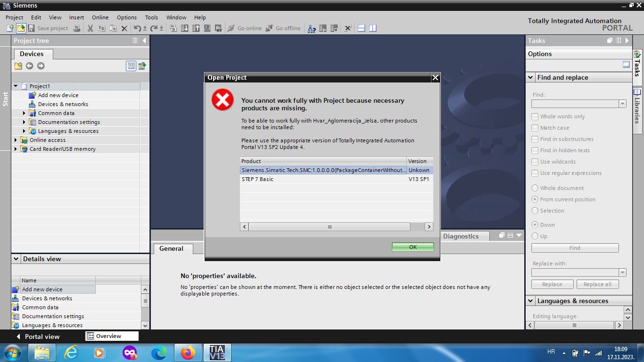Click the Upload from device icon
Screen dimensions: 644x362
click(x=196, y=28)
